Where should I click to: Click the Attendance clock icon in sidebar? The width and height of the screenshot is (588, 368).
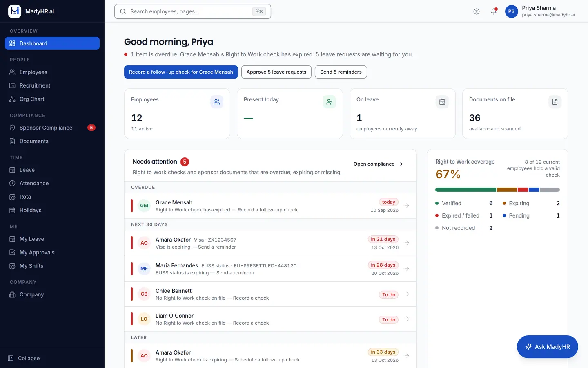click(12, 183)
